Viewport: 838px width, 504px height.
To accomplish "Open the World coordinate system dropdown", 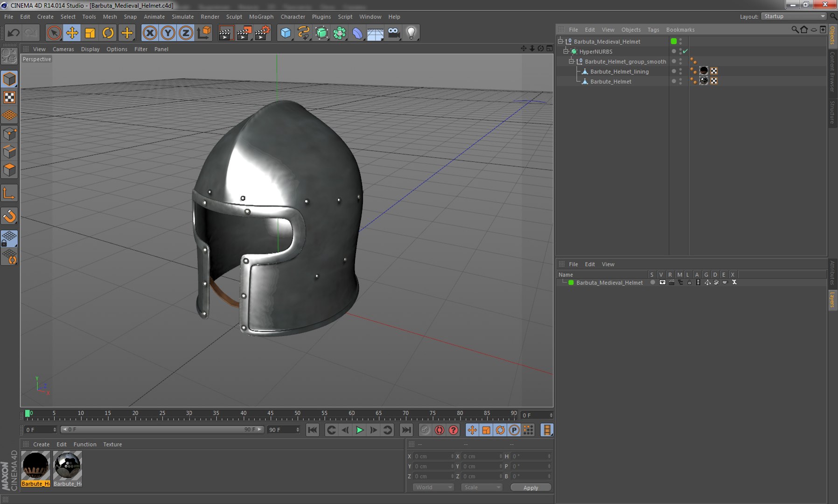I will [x=433, y=487].
